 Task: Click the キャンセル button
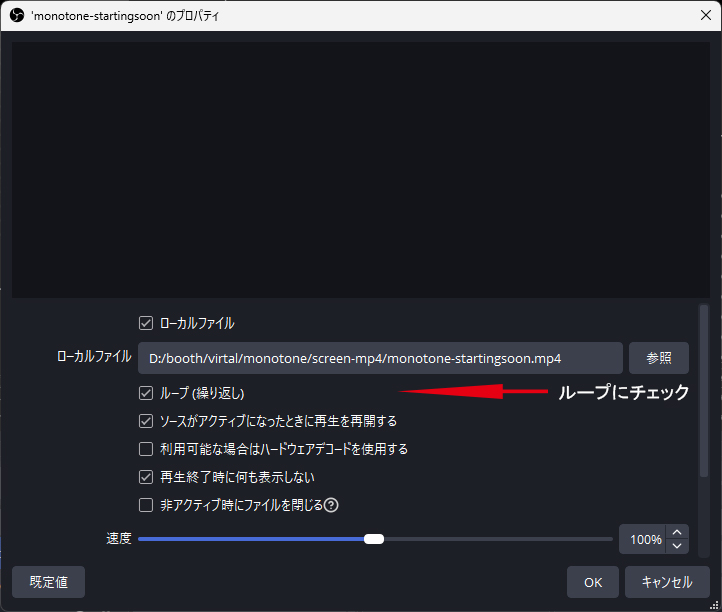point(666,582)
